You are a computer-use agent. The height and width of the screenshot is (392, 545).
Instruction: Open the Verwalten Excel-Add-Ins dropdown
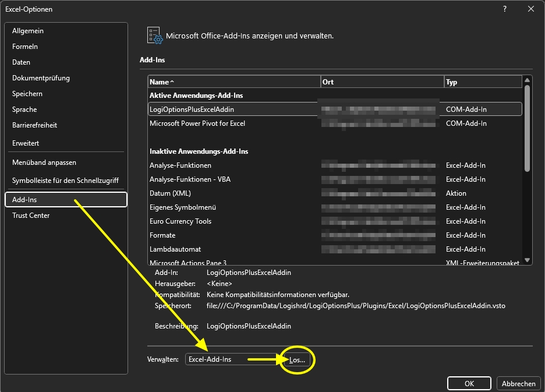233,359
